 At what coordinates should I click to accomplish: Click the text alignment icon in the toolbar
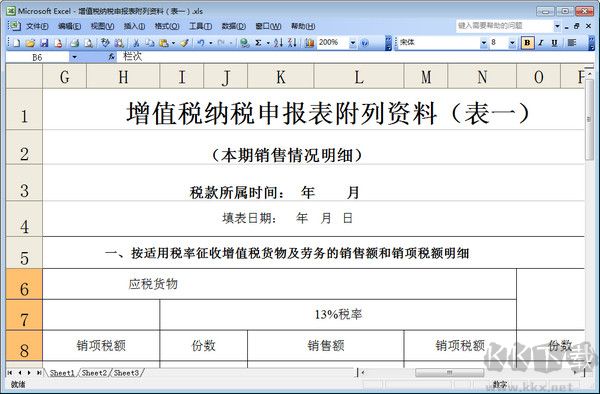click(x=572, y=42)
